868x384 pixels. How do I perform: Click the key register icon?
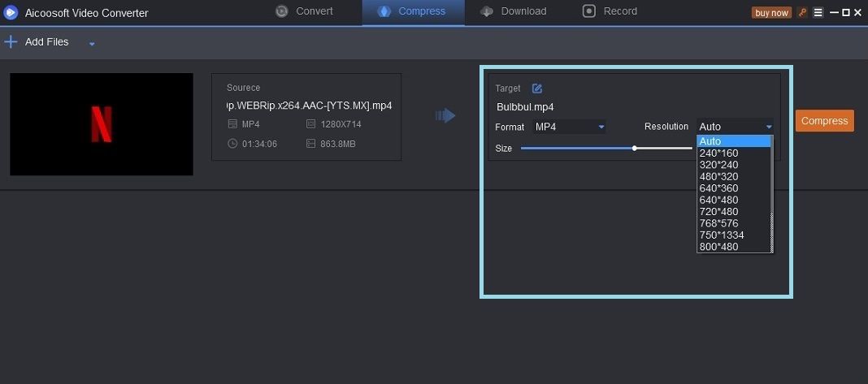tap(803, 12)
